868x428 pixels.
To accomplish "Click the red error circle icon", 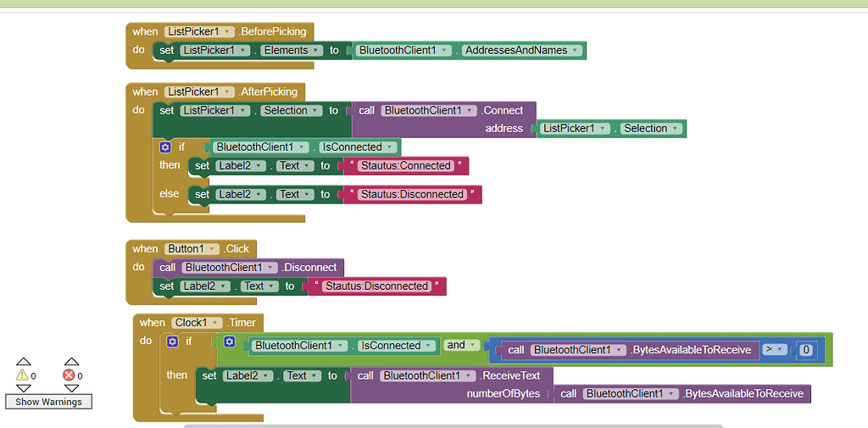I will 69,375.
